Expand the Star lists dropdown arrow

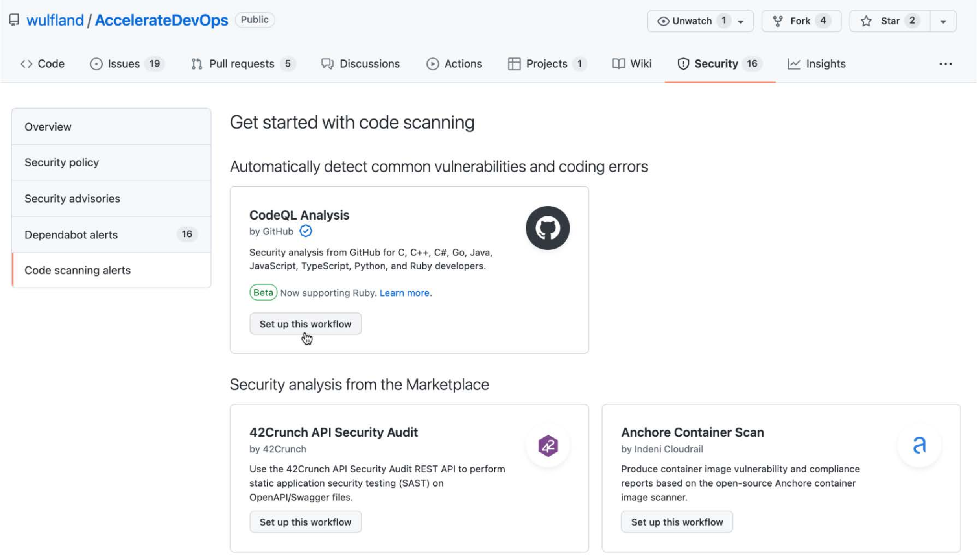click(x=943, y=21)
